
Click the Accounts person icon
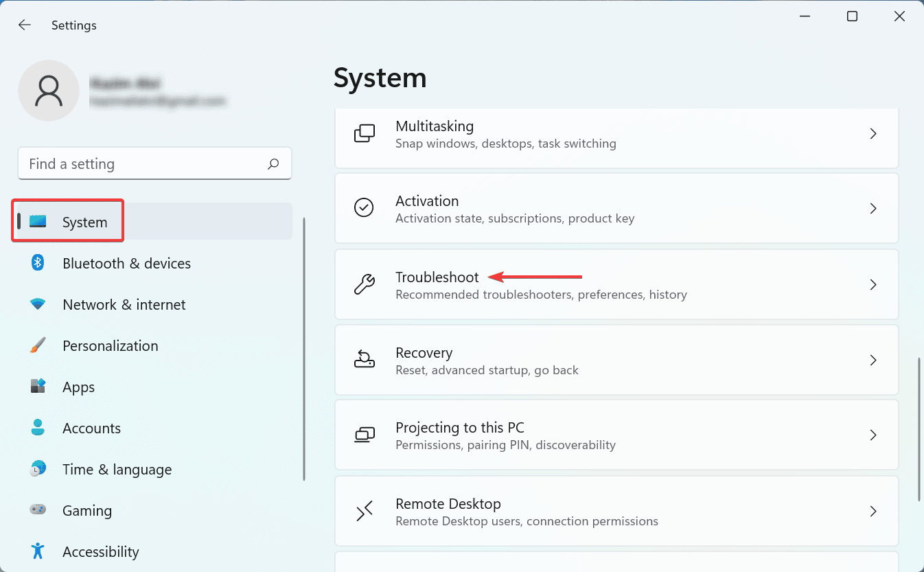click(x=38, y=427)
